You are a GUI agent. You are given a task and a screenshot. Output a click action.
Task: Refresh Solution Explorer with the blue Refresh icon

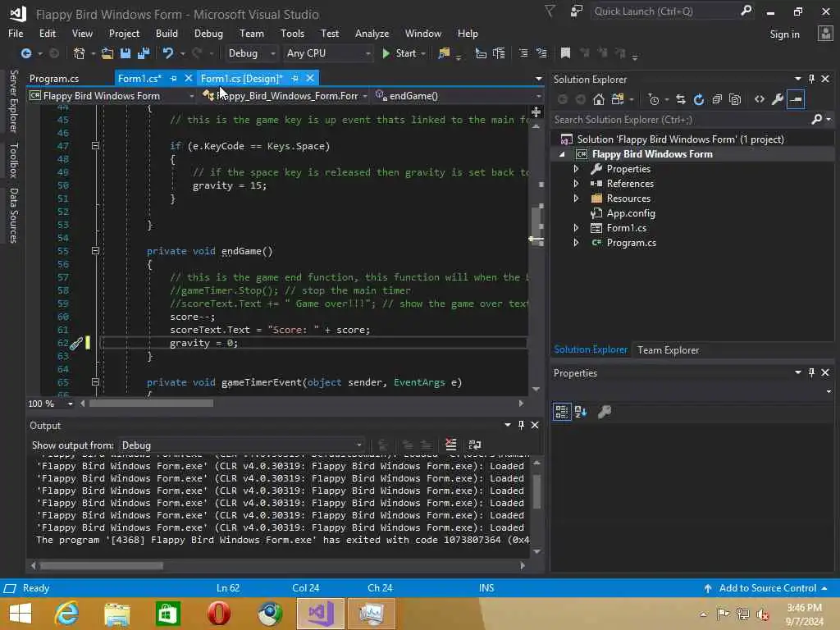click(x=699, y=99)
